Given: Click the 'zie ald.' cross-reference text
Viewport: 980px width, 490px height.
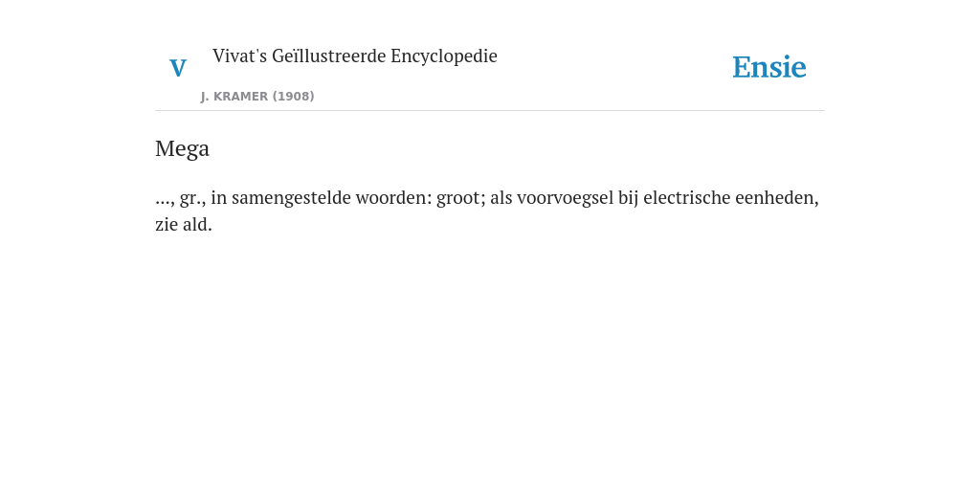Looking at the screenshot, I should (184, 224).
